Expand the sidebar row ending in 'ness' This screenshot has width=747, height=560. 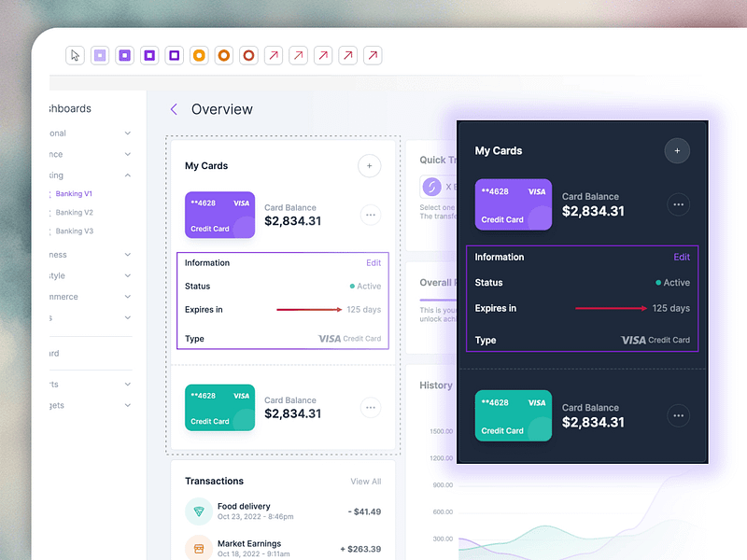click(x=128, y=254)
